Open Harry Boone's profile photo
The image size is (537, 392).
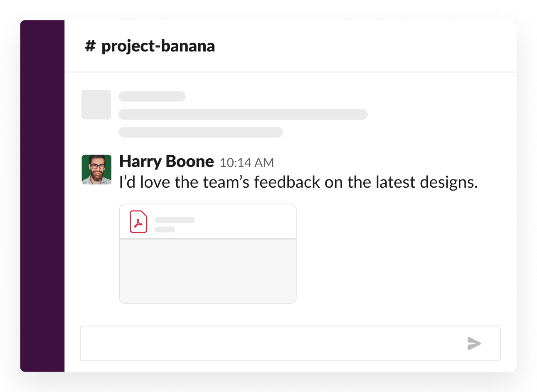click(96, 169)
